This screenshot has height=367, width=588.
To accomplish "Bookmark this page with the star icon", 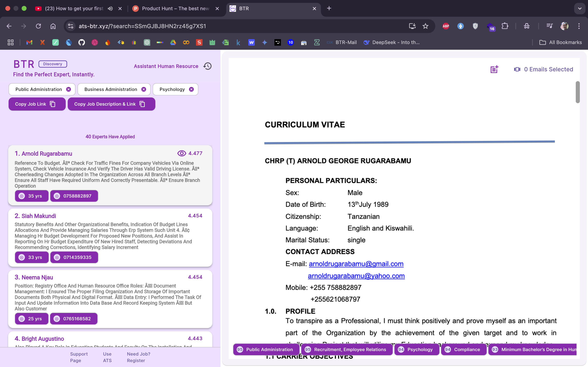I will pyautogui.click(x=425, y=26).
